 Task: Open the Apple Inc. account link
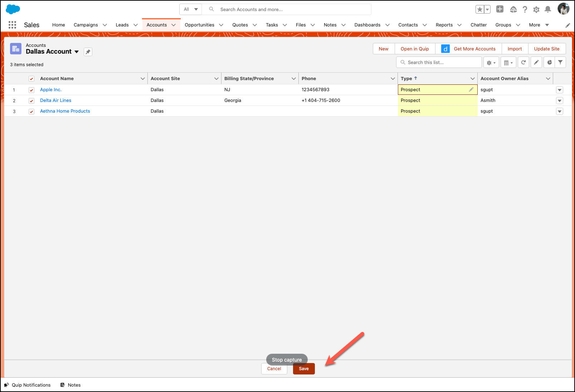pyautogui.click(x=51, y=90)
